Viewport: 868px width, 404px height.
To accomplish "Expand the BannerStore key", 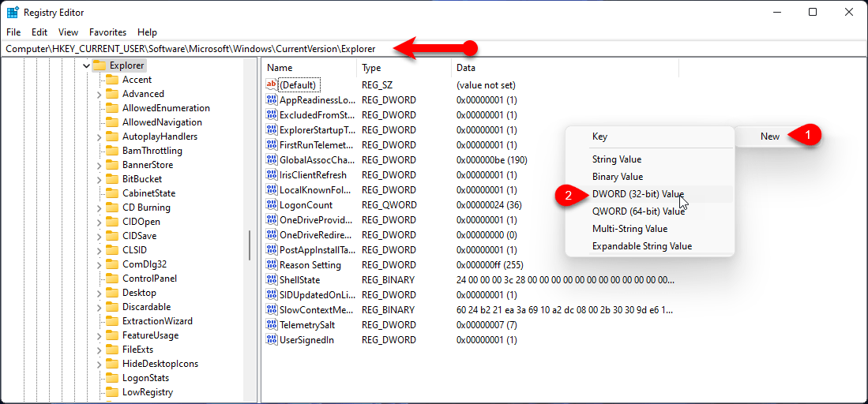I will (x=99, y=165).
